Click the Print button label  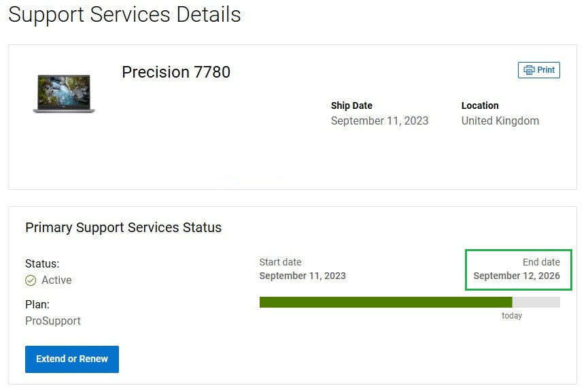546,70
